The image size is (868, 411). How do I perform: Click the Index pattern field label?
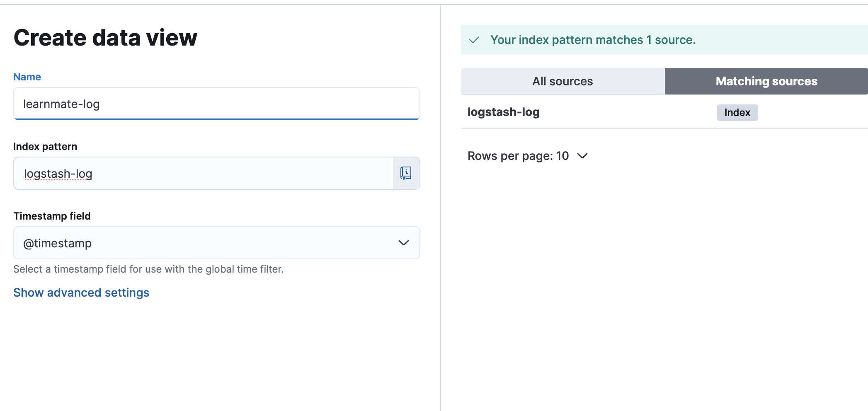click(x=45, y=146)
